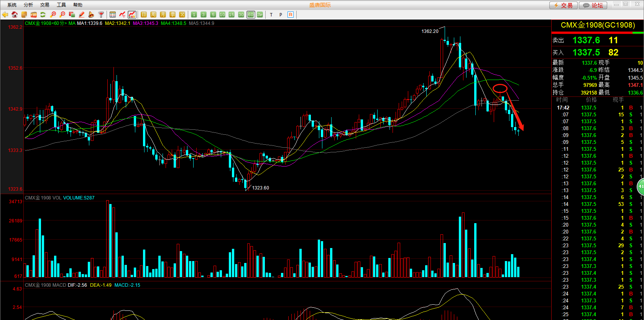Open the 交易 menu
Image resolution: width=644 pixels, height=320 pixels.
point(45,5)
